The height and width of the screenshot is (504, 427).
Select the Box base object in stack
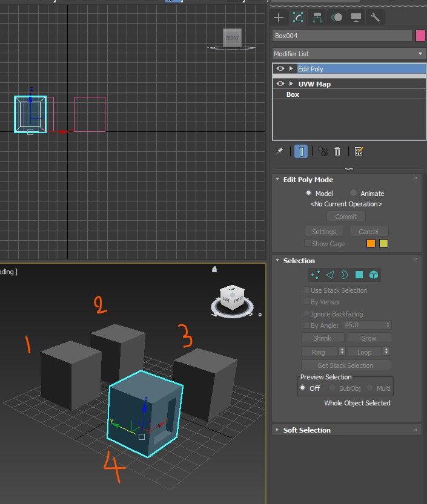(x=293, y=94)
